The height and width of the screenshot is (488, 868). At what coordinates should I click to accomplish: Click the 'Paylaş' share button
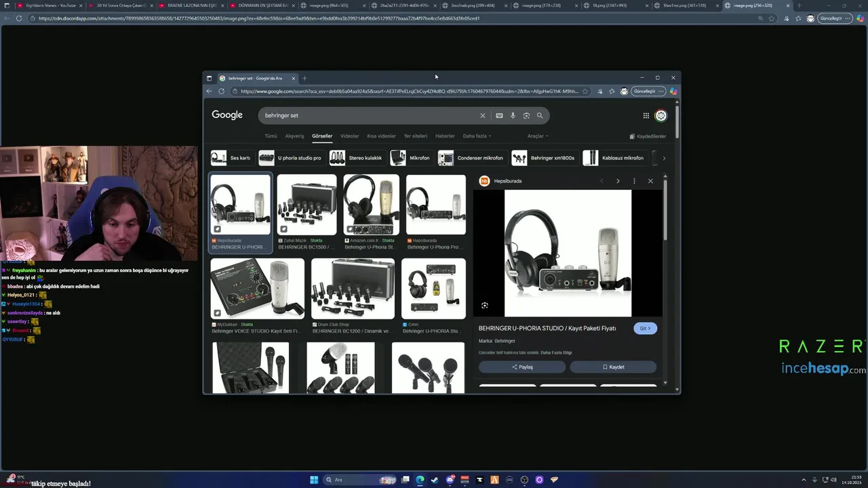(522, 367)
